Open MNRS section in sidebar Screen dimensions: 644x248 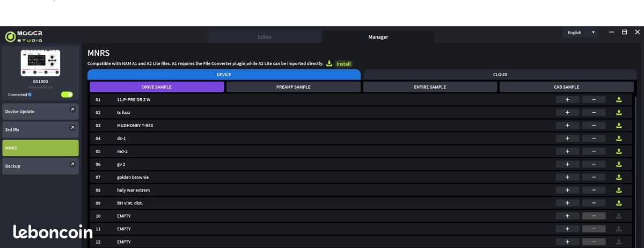tap(40, 148)
